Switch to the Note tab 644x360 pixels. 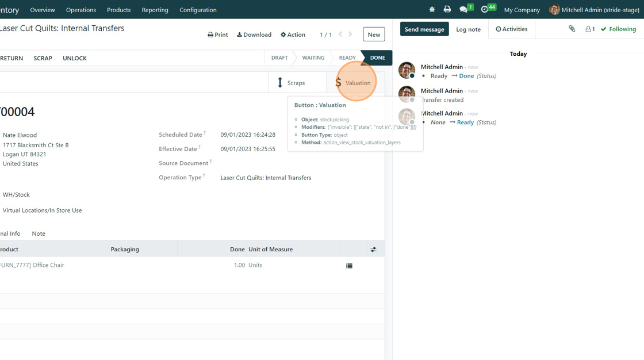(x=39, y=233)
